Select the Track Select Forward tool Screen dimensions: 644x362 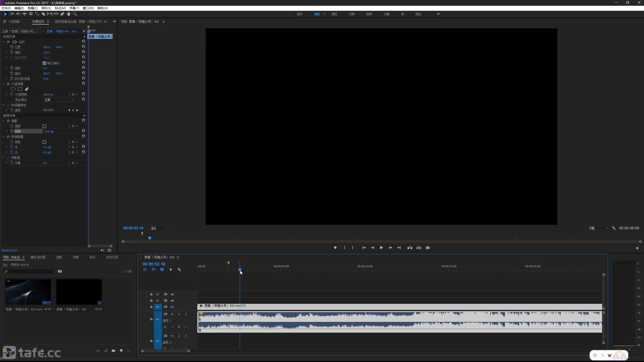[12, 14]
